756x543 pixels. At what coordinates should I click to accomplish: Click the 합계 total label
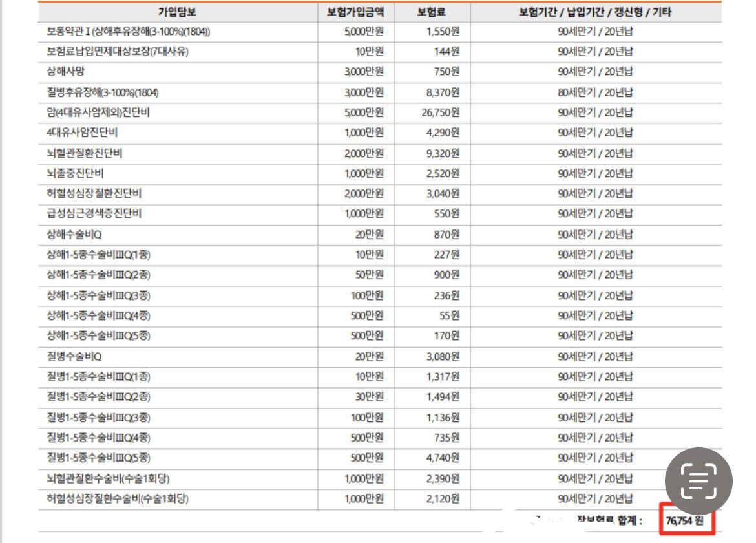(x=630, y=520)
